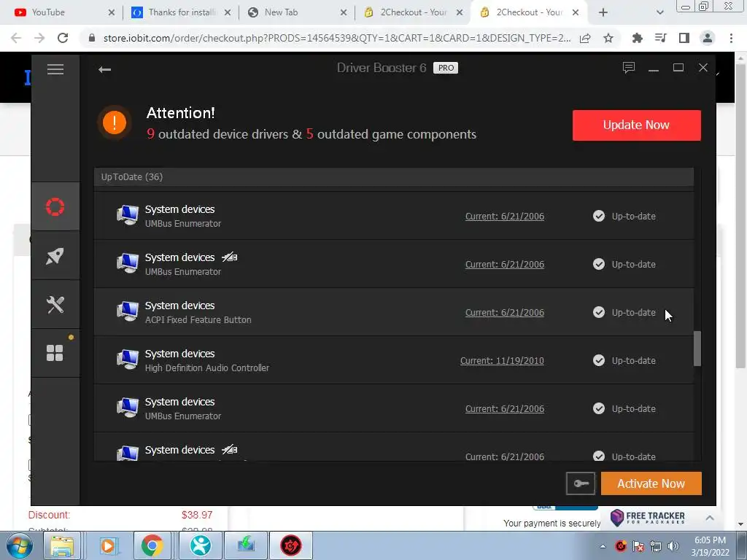Open Current: 6/21/2006 link for ACPI Fixed Feature Button
This screenshot has height=560, width=747.
(x=505, y=313)
